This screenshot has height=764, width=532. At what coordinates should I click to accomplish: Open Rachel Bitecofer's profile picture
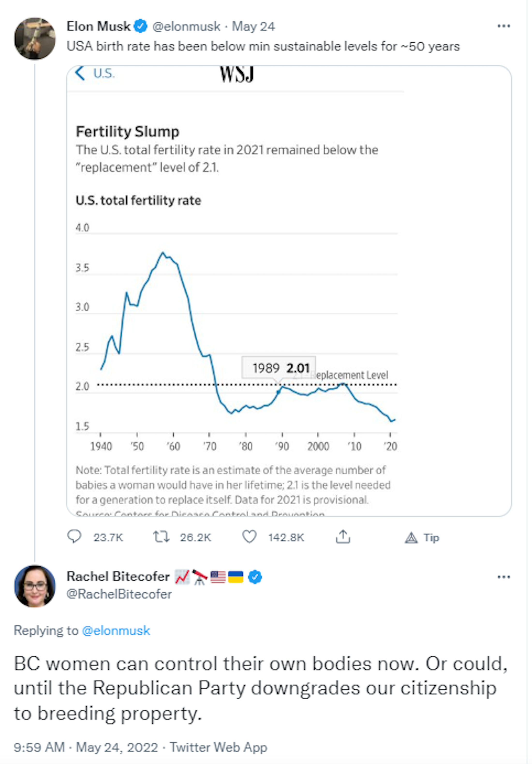point(35,586)
